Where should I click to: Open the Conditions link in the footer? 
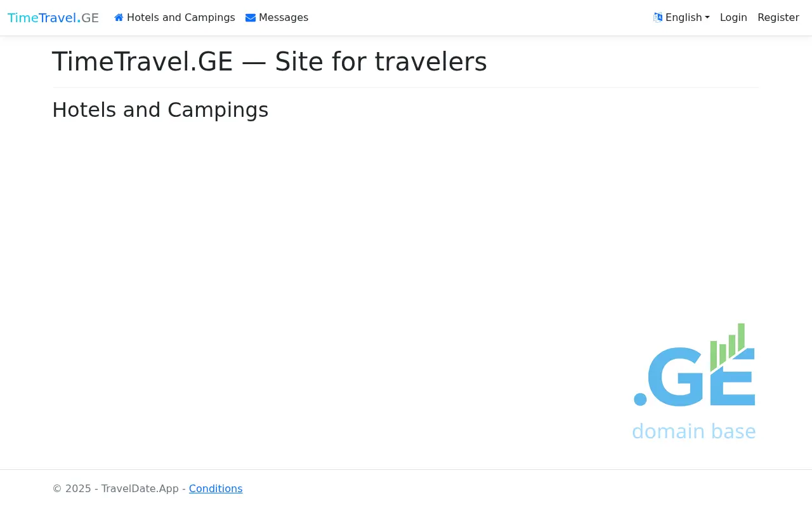[x=216, y=488]
